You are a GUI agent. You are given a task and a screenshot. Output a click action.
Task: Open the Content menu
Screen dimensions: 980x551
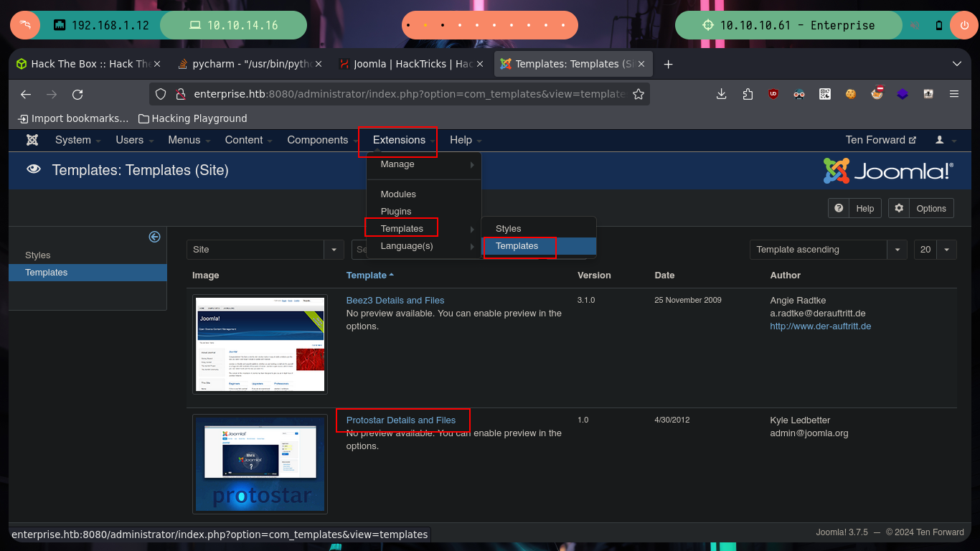[x=248, y=140]
